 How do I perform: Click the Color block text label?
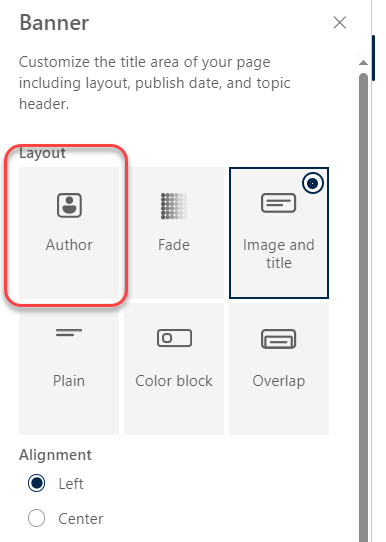[x=174, y=381]
